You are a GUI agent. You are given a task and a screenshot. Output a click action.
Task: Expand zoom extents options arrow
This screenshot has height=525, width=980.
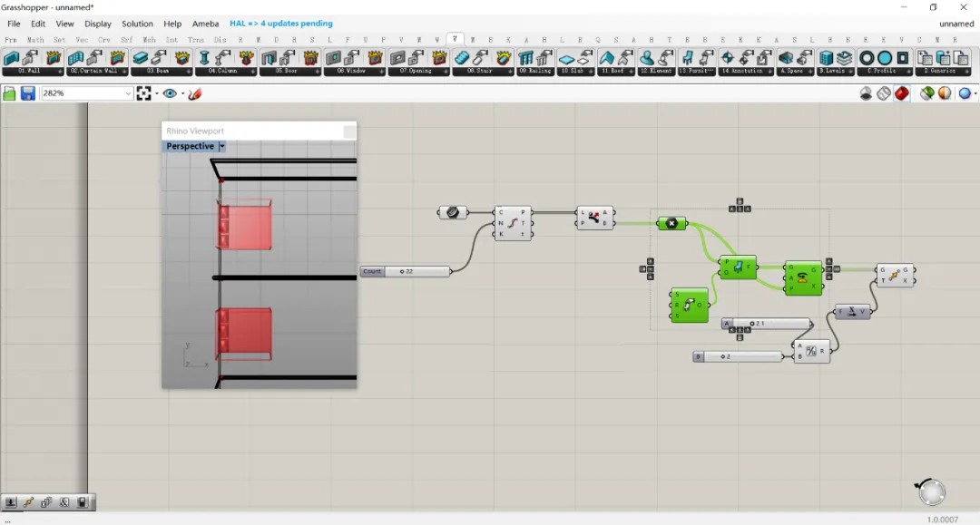156,93
